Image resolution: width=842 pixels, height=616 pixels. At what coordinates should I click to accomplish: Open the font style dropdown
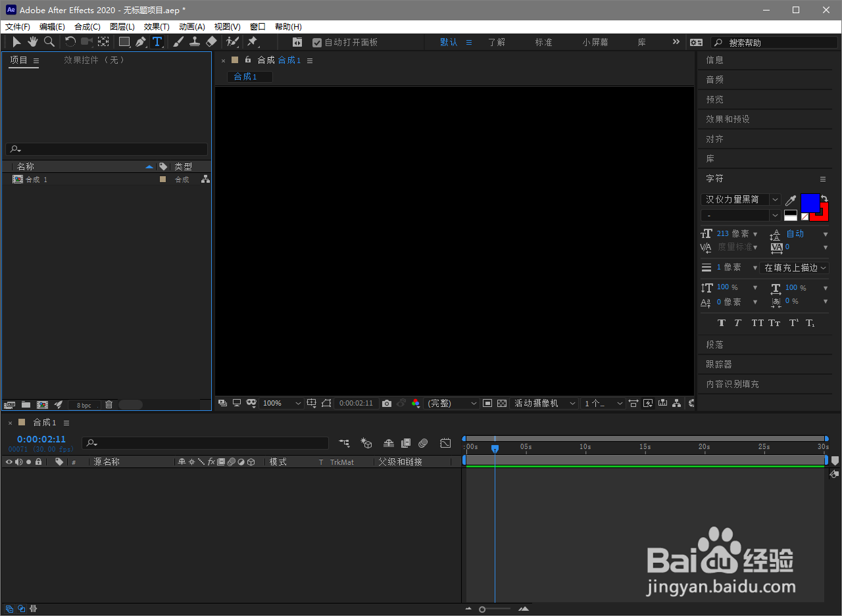point(741,216)
